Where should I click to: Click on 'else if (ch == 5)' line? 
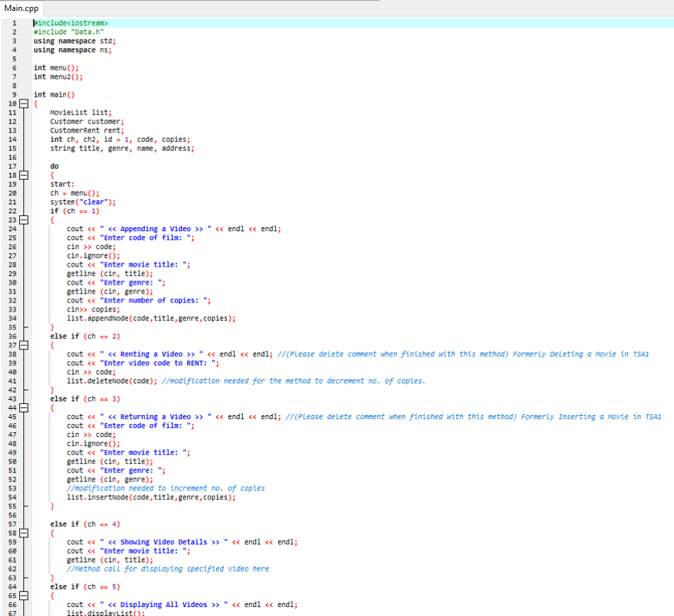coord(85,587)
